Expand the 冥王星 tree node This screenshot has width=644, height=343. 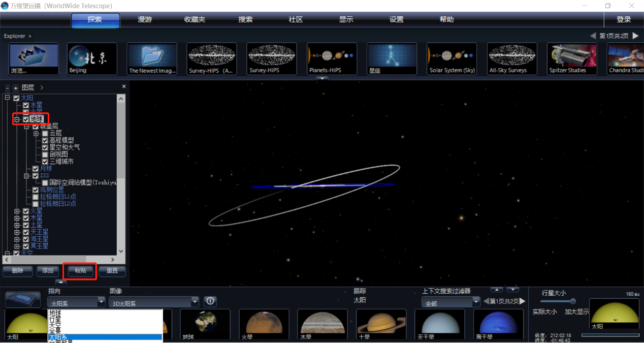tap(17, 246)
